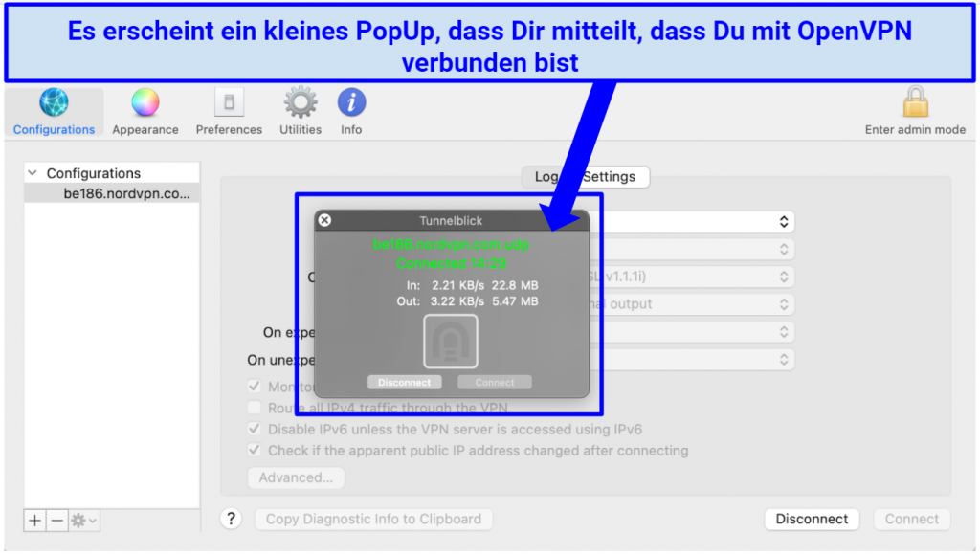Add a configuration with plus button

(x=35, y=520)
